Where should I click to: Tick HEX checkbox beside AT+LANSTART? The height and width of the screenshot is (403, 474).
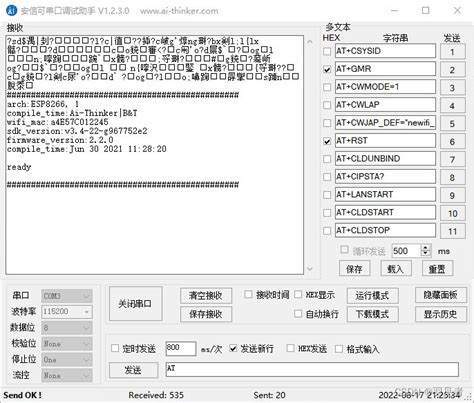(x=327, y=195)
